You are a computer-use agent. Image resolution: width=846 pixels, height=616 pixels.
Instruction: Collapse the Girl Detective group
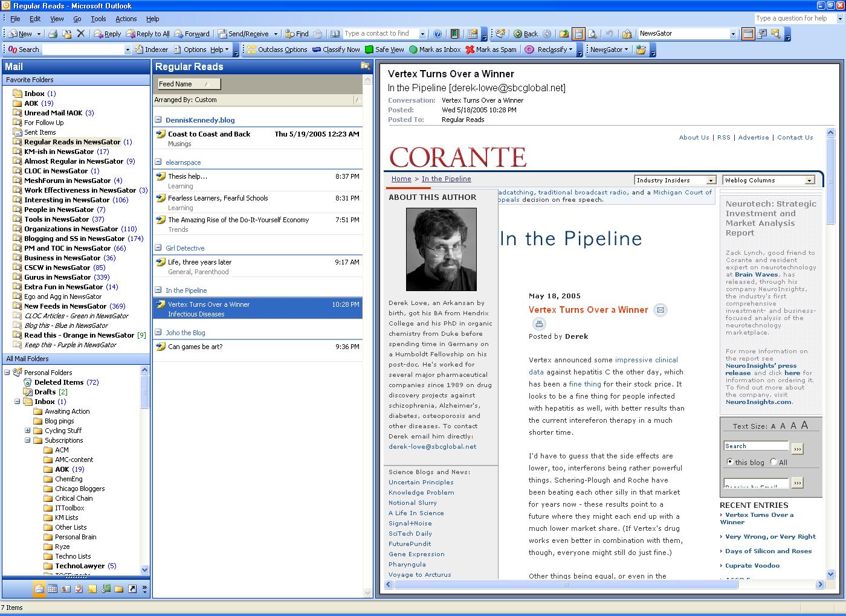[x=158, y=248]
